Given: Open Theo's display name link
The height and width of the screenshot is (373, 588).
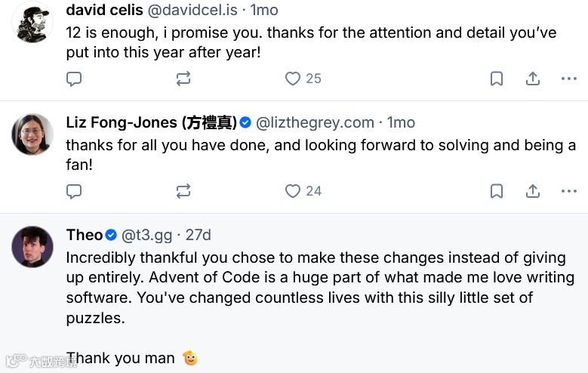Looking at the screenshot, I should [84, 235].
